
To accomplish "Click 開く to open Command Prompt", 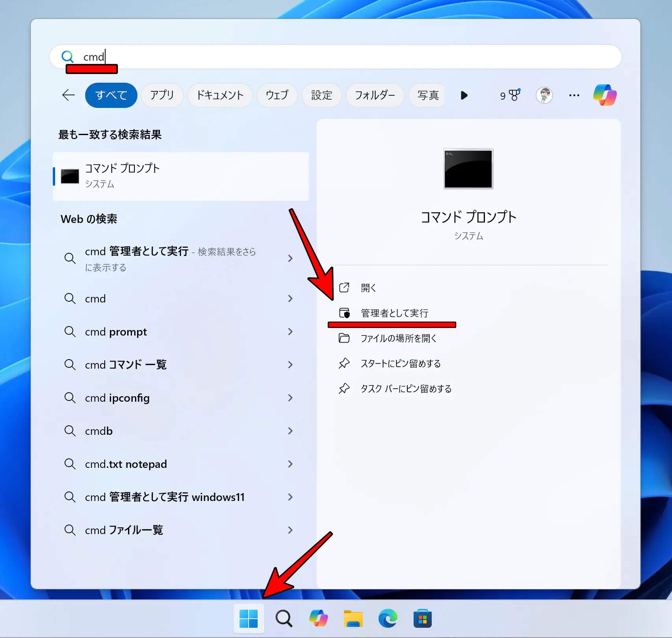I will tap(368, 287).
